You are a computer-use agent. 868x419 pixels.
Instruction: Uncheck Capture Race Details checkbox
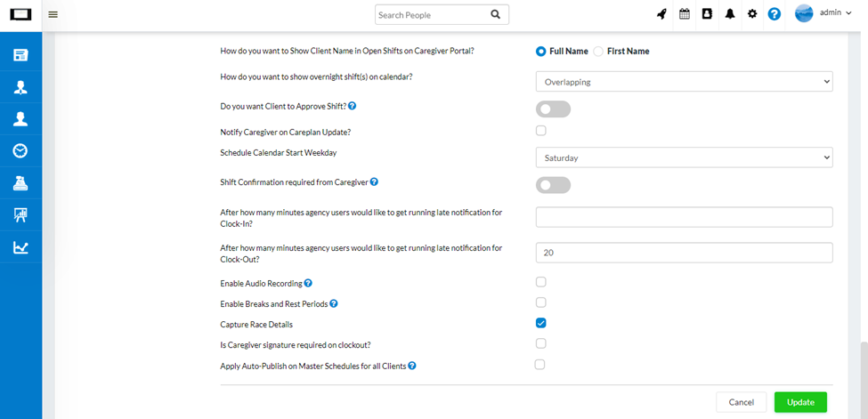pyautogui.click(x=541, y=323)
